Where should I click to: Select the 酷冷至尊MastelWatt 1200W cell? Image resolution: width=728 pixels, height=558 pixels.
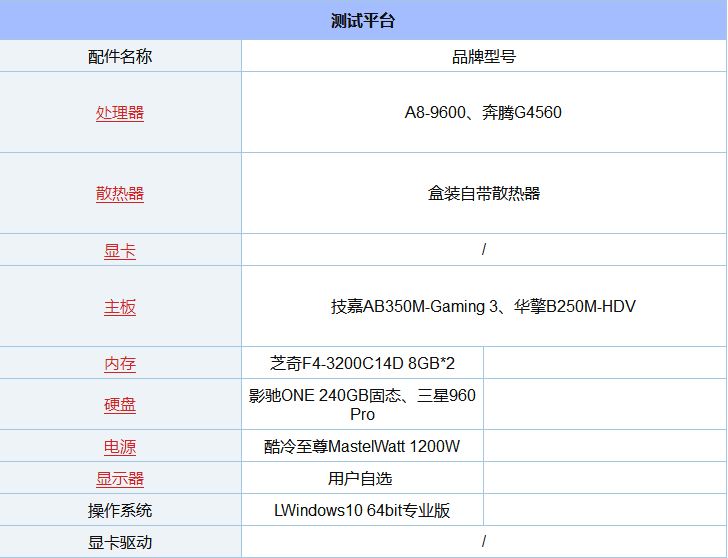click(363, 446)
